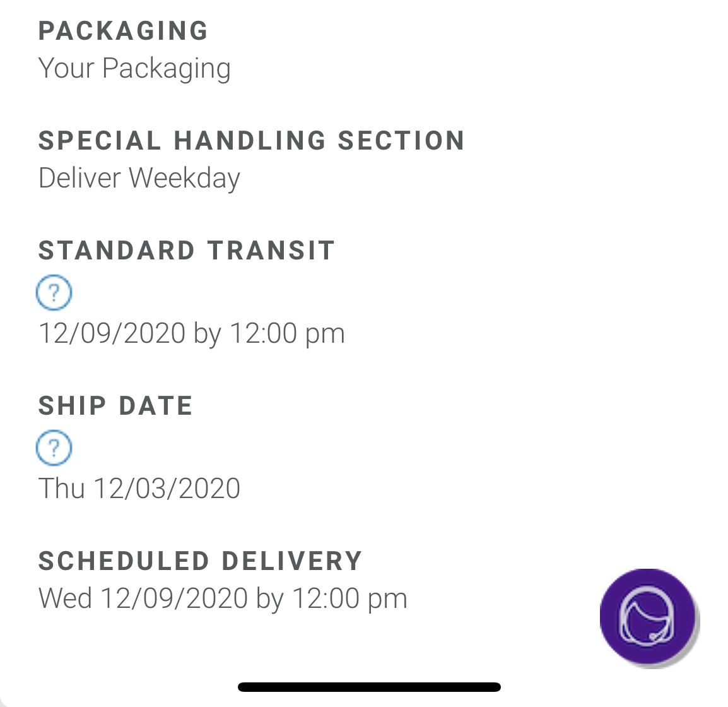Launch the purple virtual assistant chat
The width and height of the screenshot is (728, 707).
pos(648,616)
